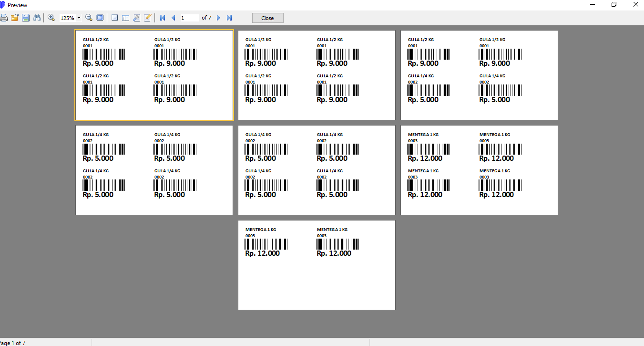Edit the page with pencil icon
Screen dimensions: 644x346
point(147,18)
